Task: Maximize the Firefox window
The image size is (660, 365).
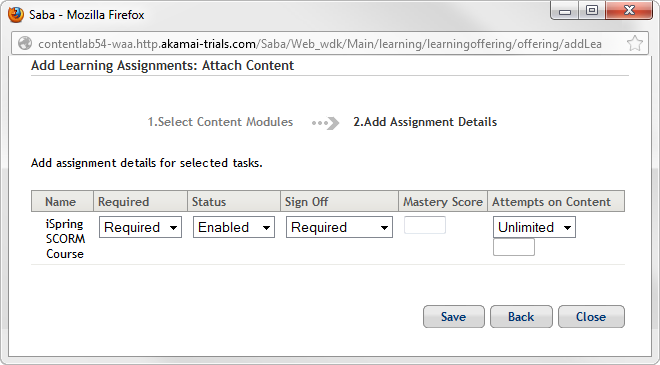Action: click(592, 11)
